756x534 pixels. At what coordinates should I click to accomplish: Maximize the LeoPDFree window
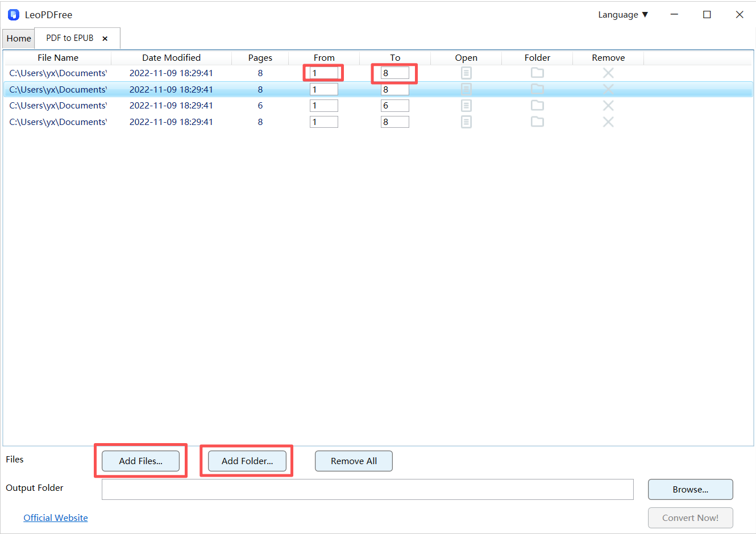707,15
